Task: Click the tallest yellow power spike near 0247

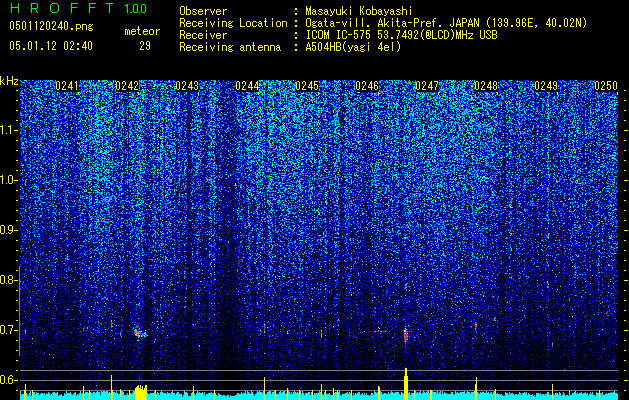Action: point(406,384)
